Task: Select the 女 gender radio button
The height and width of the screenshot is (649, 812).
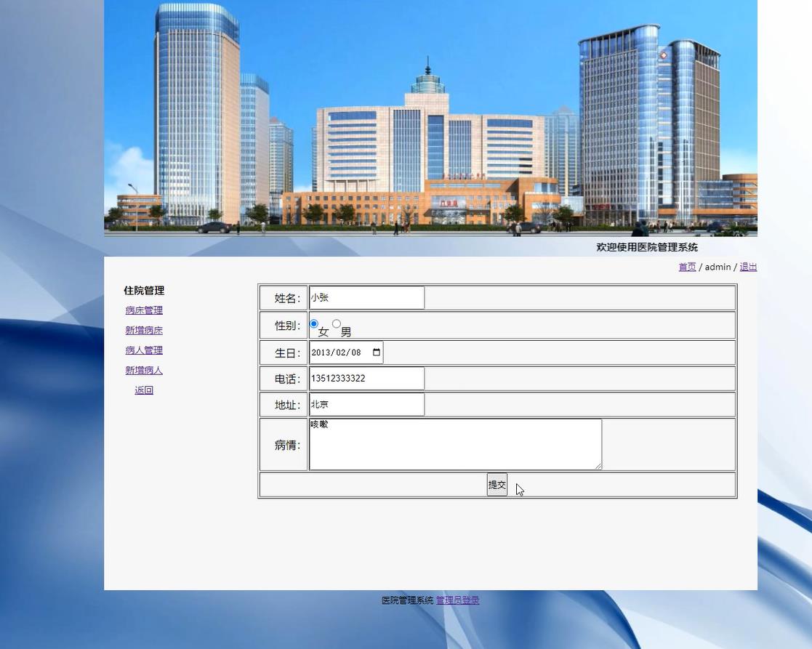Action: point(314,324)
